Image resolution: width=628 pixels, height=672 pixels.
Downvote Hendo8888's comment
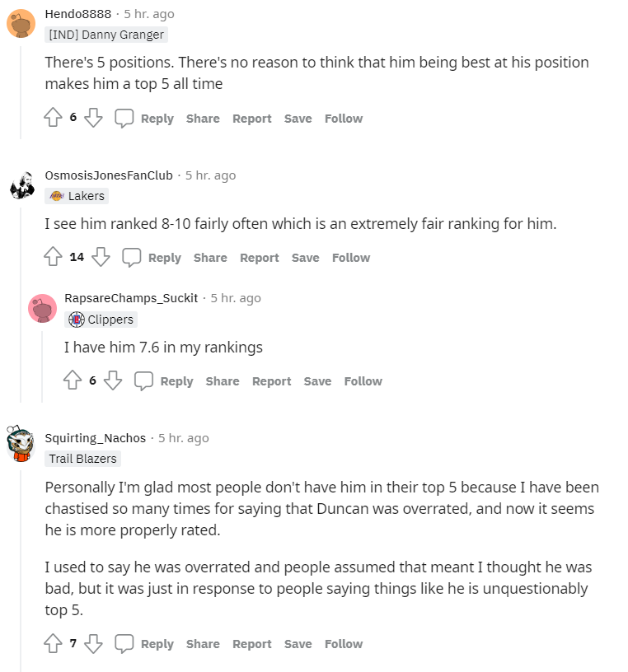(94, 119)
